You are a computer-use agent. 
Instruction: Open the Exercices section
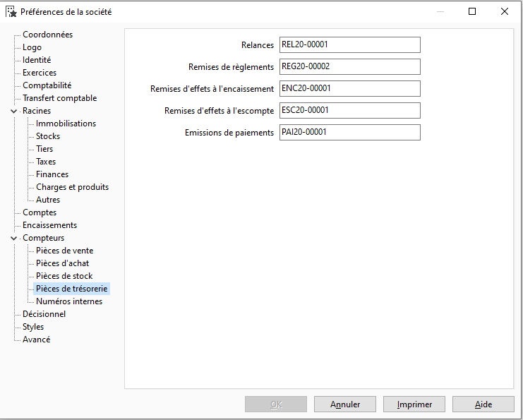(x=40, y=73)
